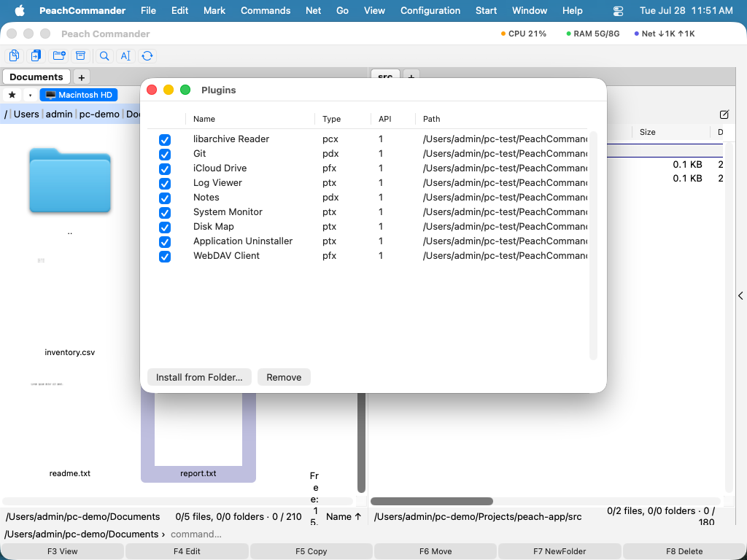Click the F6 Move button

click(436, 551)
